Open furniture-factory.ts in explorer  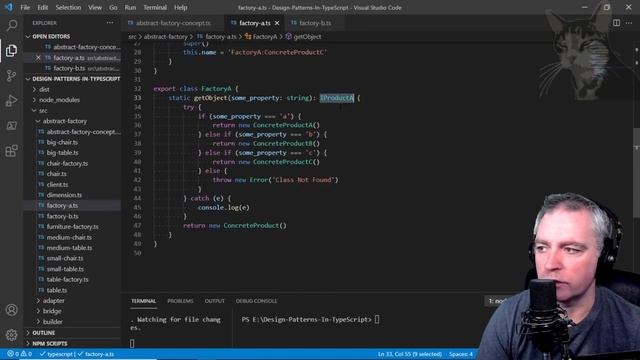click(72, 227)
